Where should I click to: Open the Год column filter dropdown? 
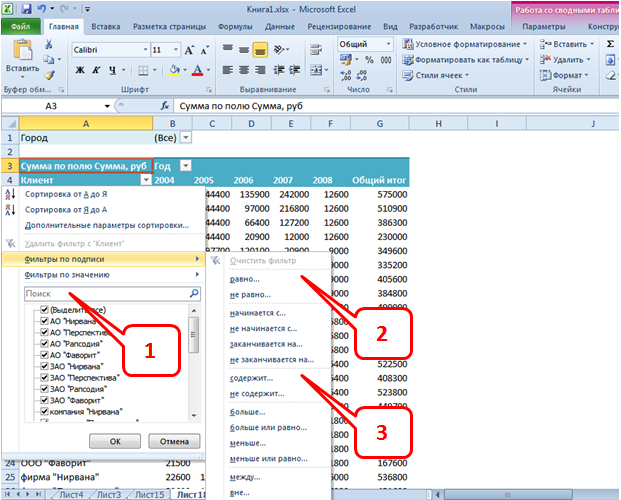coord(186,165)
